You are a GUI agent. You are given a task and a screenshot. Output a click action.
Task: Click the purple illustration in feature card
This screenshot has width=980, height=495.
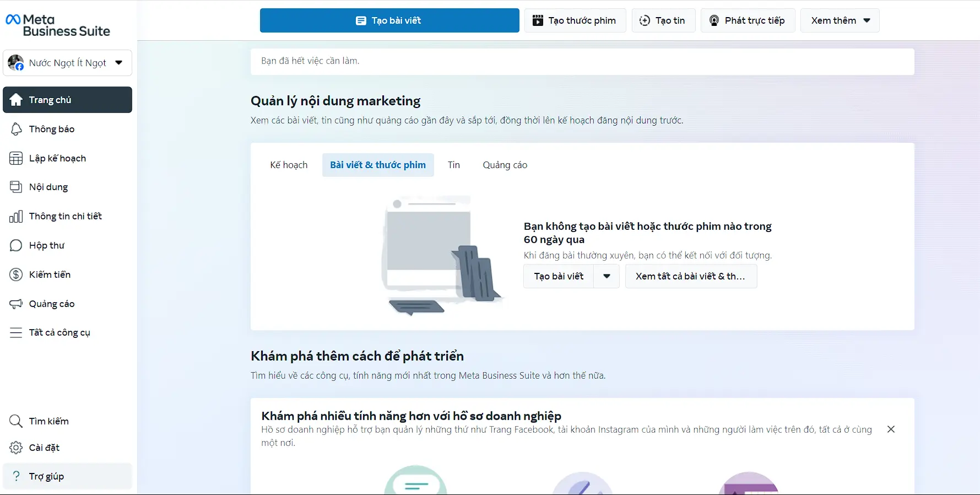point(749,483)
